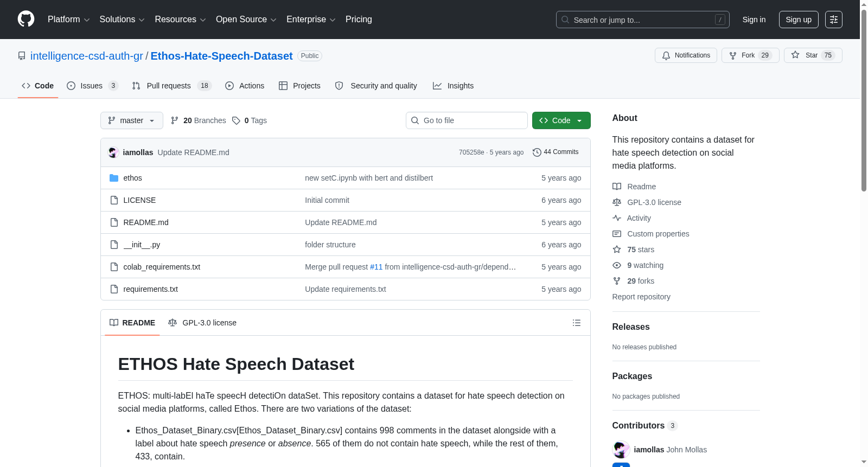Click the README.md file icon

[x=114, y=222]
